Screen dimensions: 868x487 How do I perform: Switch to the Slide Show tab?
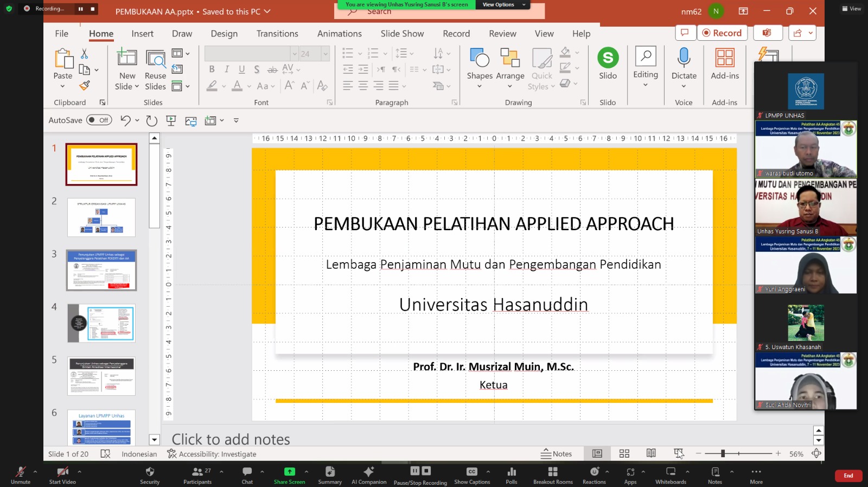pyautogui.click(x=402, y=34)
